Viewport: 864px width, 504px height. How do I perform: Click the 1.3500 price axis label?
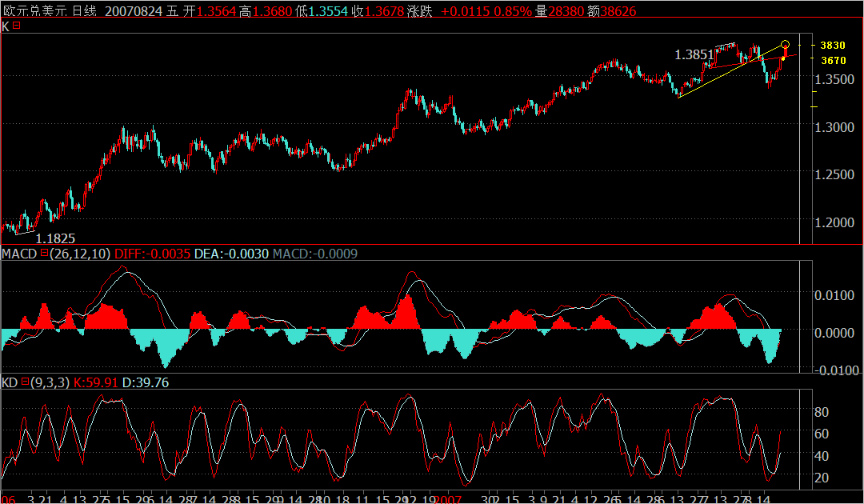coord(834,79)
